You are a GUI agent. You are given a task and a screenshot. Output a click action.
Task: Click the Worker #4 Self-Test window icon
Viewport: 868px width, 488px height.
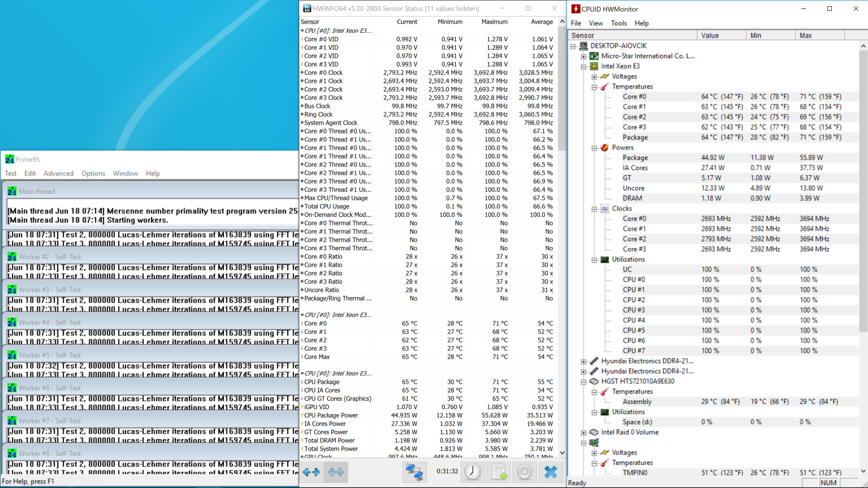(x=12, y=323)
